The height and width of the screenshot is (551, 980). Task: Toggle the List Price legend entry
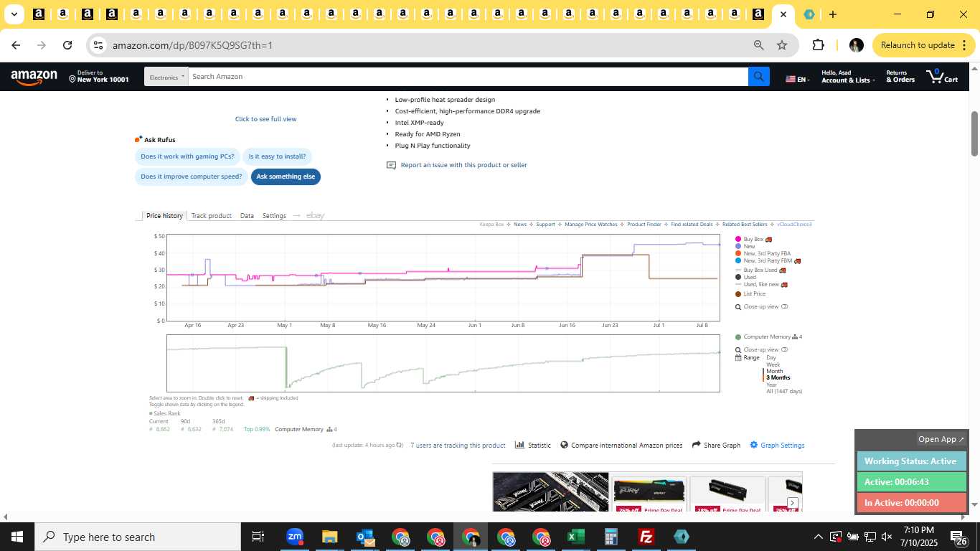pyautogui.click(x=750, y=293)
